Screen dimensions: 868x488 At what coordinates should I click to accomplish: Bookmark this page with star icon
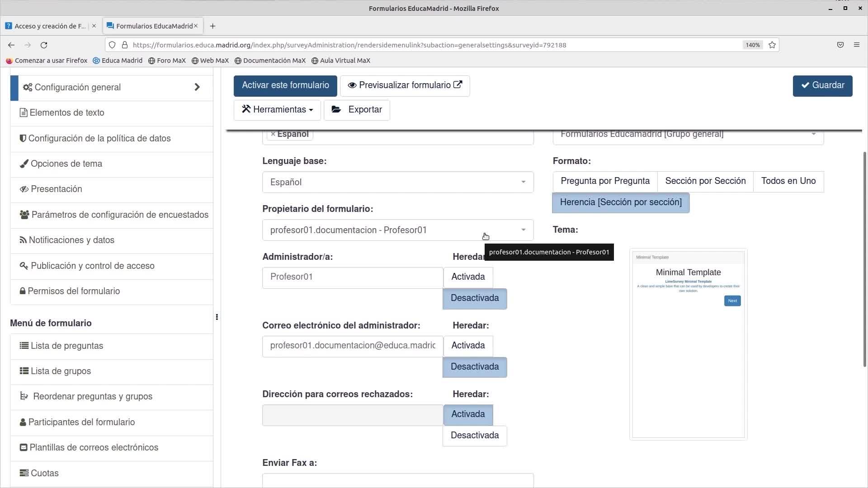click(772, 45)
